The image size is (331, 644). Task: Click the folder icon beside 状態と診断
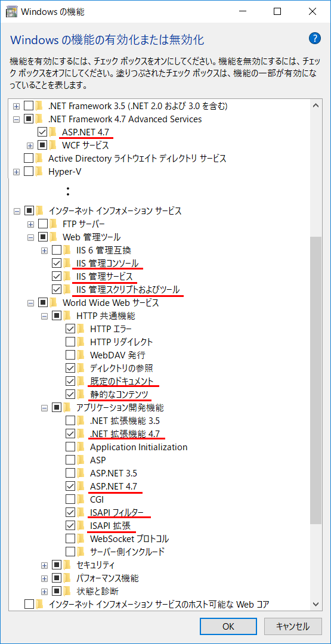[x=67, y=591]
